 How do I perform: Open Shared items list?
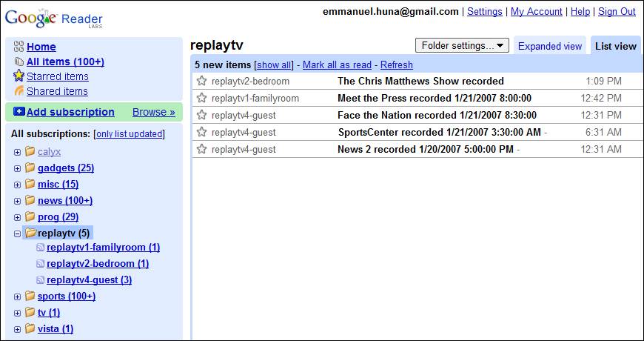(57, 91)
